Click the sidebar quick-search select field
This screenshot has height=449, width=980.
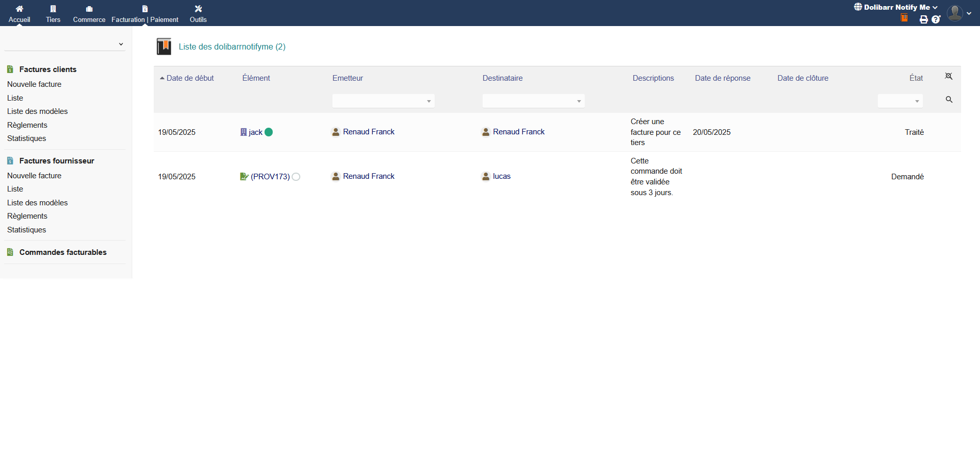pyautogui.click(x=64, y=44)
